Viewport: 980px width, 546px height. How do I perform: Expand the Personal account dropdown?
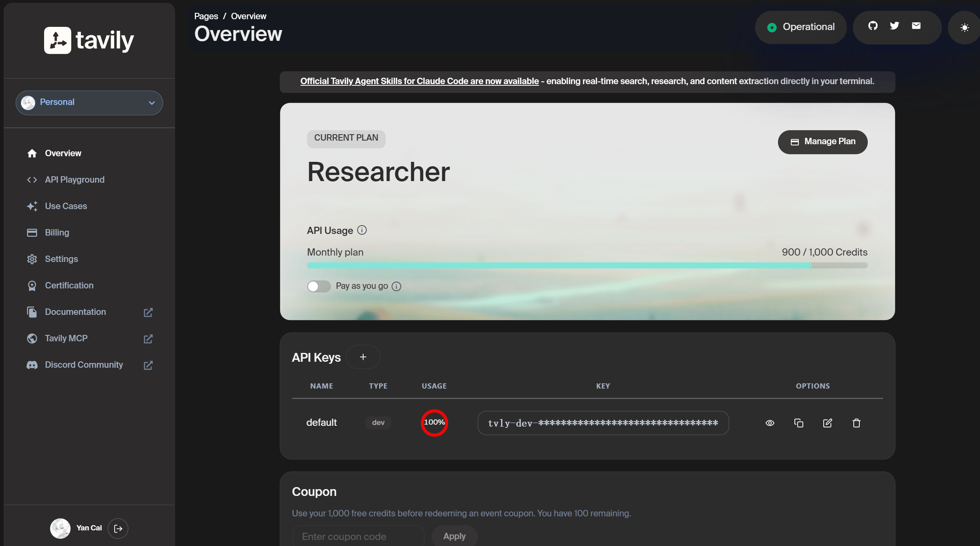click(x=89, y=103)
